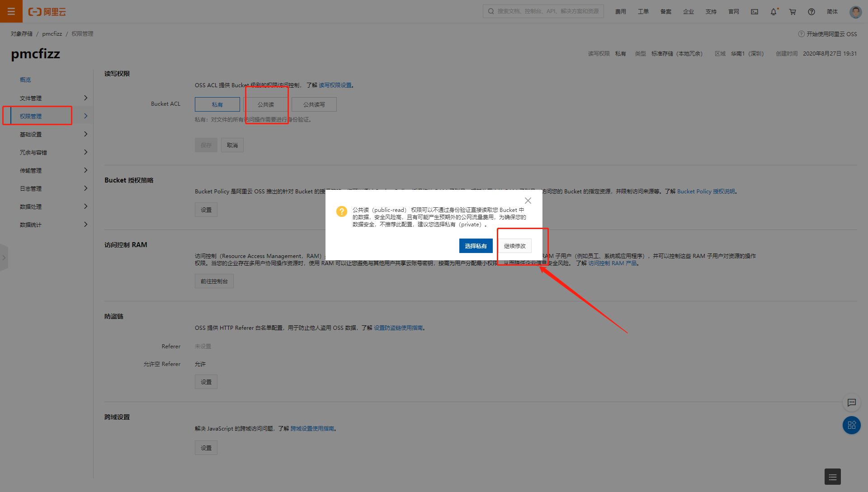
Task: Open the blue quick-apps floating button
Action: [852, 425]
